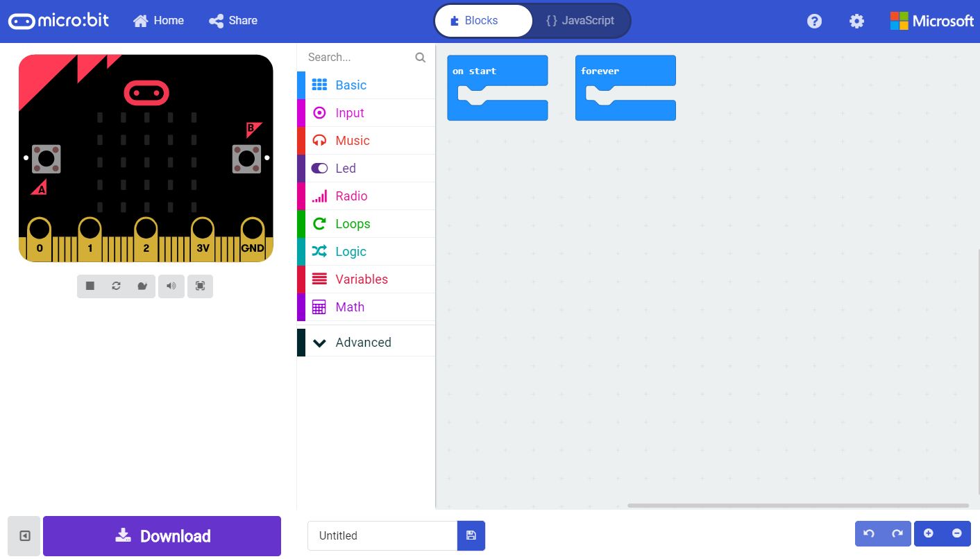
Task: Click the 3V pin on the simulator
Action: pyautogui.click(x=203, y=239)
